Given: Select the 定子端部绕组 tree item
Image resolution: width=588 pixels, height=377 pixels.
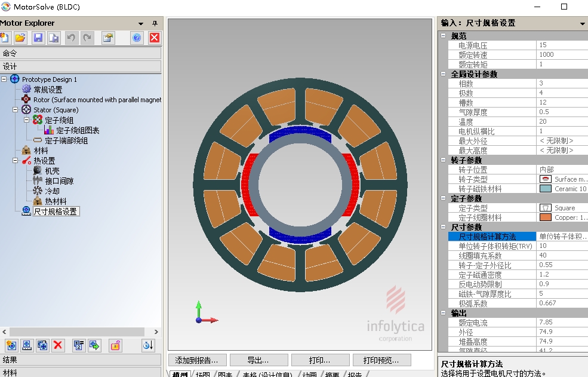Looking at the screenshot, I should pyautogui.click(x=66, y=140).
